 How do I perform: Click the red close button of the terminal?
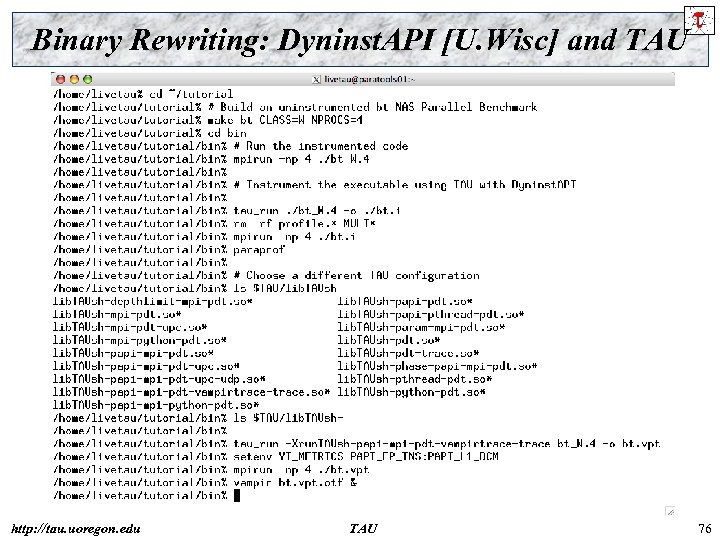tap(61, 79)
